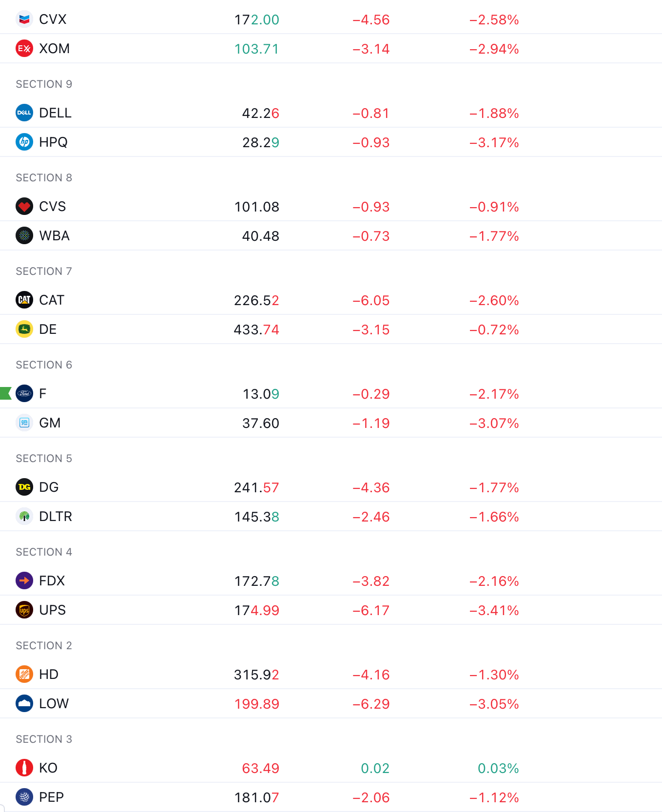Click the green flag marker beside F
This screenshot has height=812, width=662.
pos(6,393)
